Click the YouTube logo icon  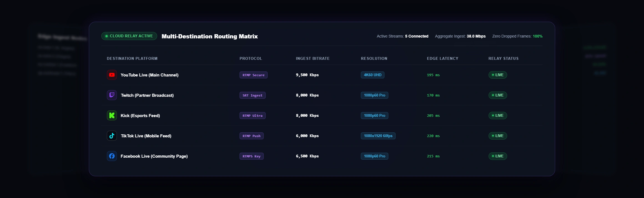(x=112, y=75)
